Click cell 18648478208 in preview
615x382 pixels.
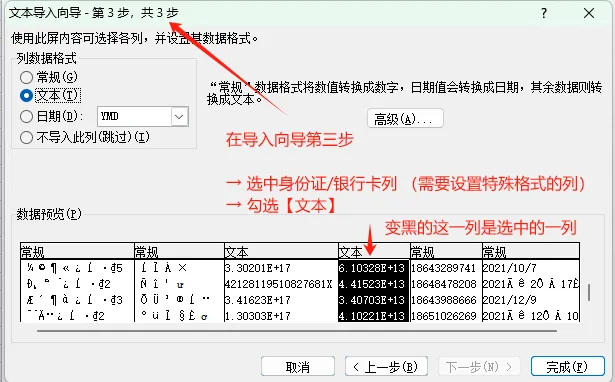[444, 284]
